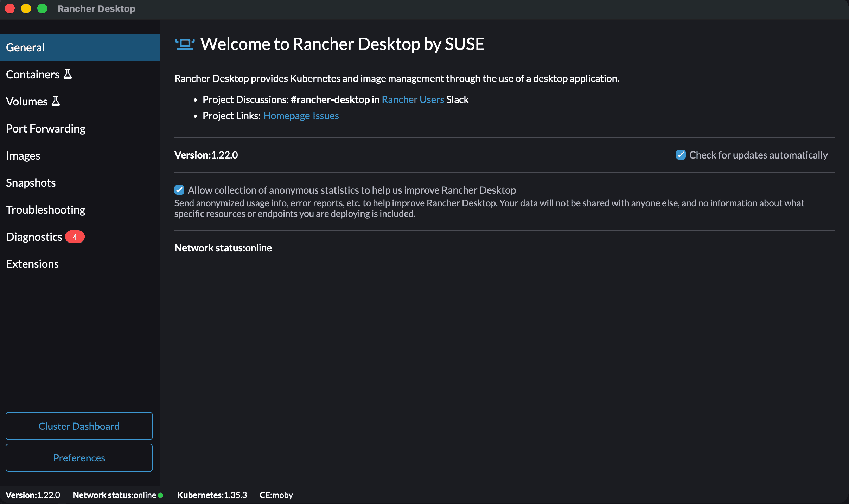
Task: View the Images section
Action: [23, 155]
